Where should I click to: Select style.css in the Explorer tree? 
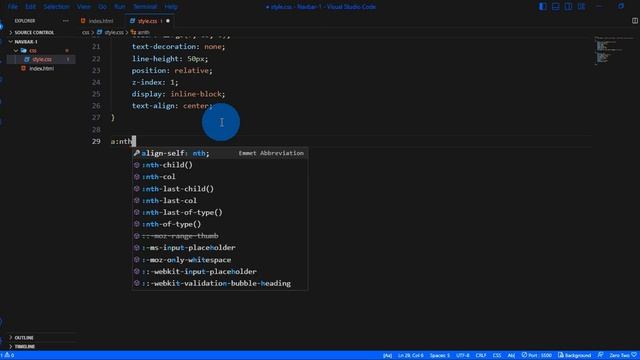click(x=42, y=60)
